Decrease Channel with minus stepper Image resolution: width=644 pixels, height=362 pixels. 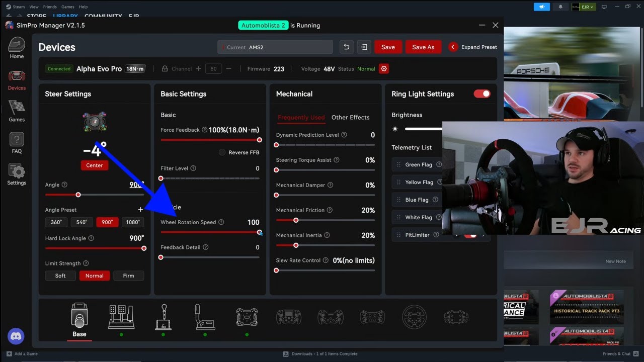point(229,69)
